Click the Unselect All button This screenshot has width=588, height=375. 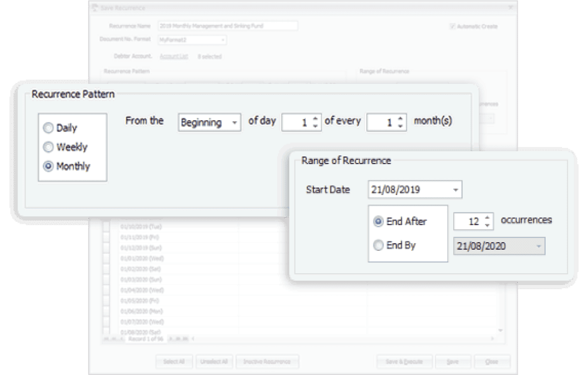214,362
